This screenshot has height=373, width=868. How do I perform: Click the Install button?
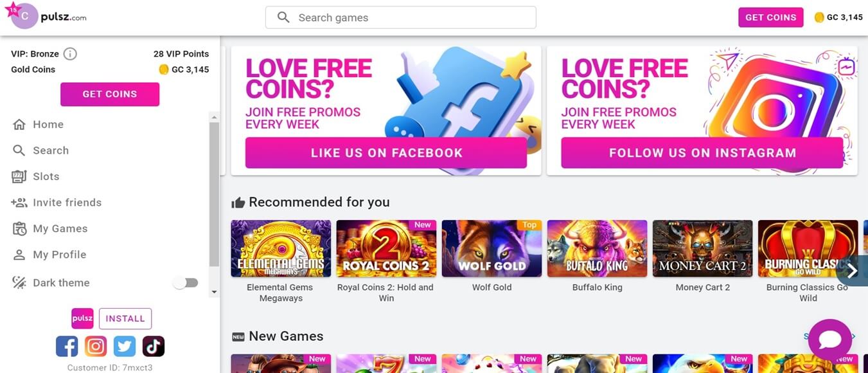[x=125, y=318]
